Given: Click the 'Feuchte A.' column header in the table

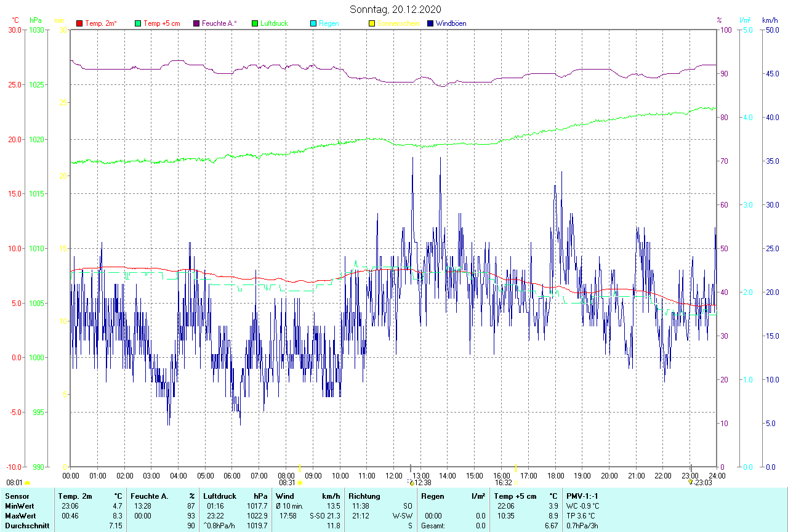Looking at the screenshot, I should 150,496.
